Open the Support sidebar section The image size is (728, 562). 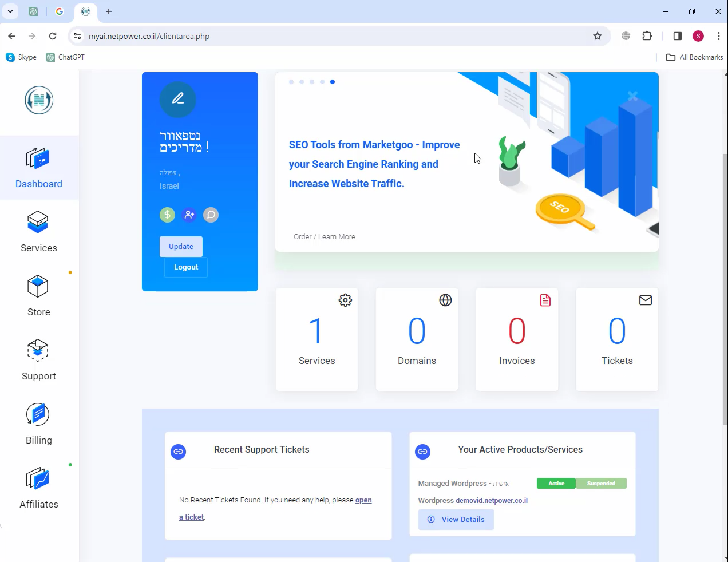[39, 360]
